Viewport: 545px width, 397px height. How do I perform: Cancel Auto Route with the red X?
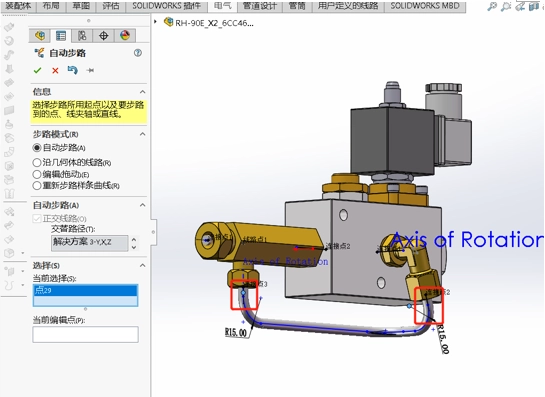pos(55,71)
